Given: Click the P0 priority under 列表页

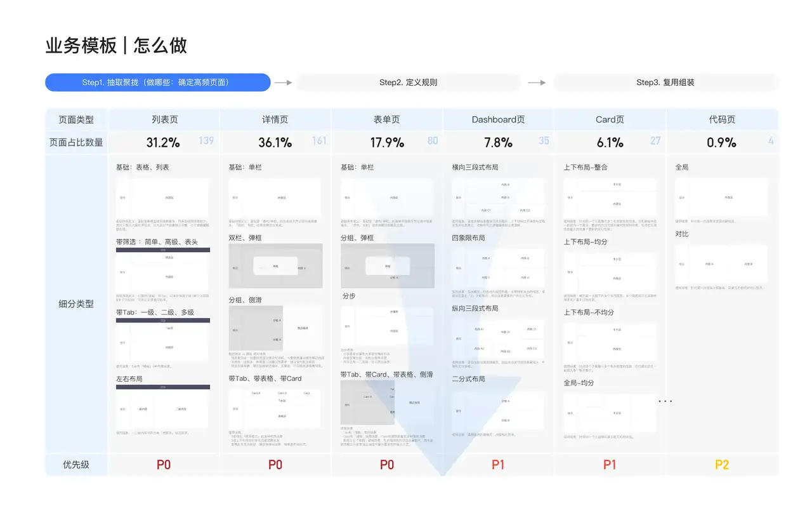Looking at the screenshot, I should click(164, 465).
